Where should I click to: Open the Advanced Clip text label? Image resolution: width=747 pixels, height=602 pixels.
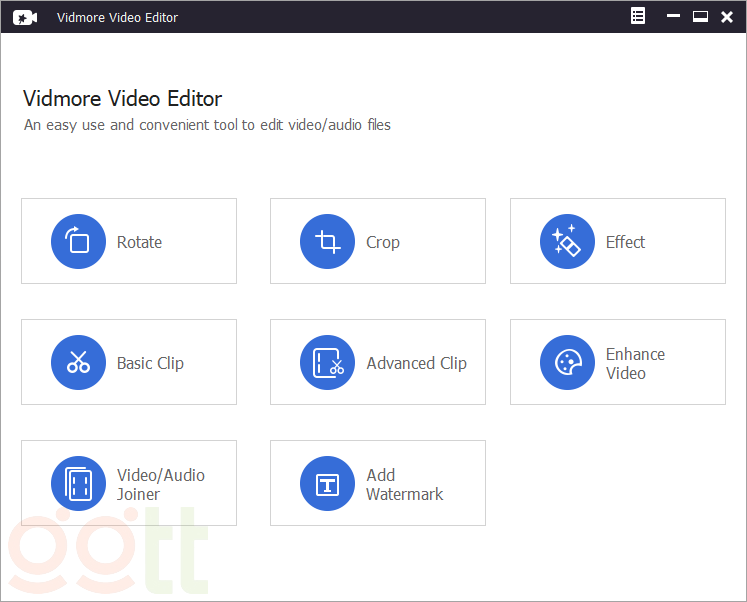tap(416, 363)
